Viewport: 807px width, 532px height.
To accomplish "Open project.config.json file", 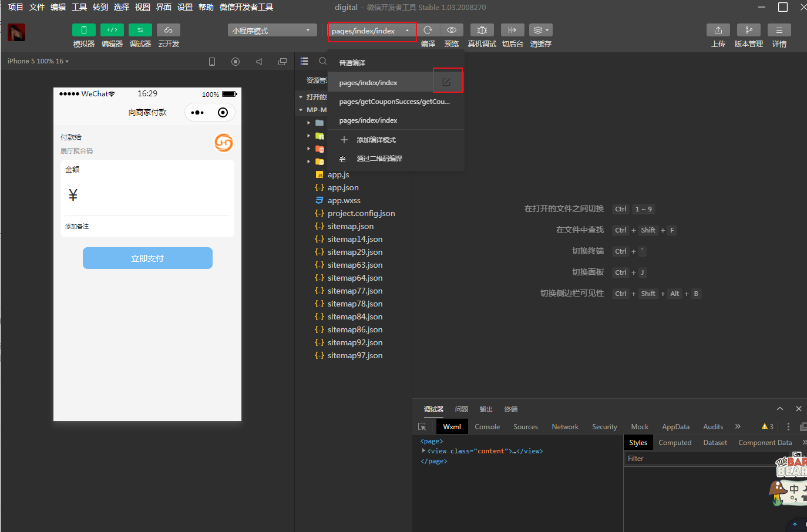I will pos(361,213).
